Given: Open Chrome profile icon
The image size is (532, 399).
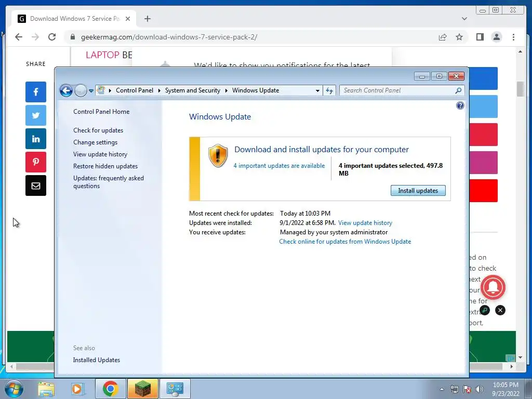Looking at the screenshot, I should (x=496, y=37).
